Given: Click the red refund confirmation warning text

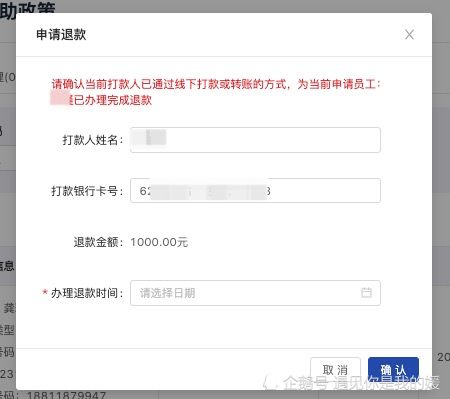Looking at the screenshot, I should pos(216,92).
